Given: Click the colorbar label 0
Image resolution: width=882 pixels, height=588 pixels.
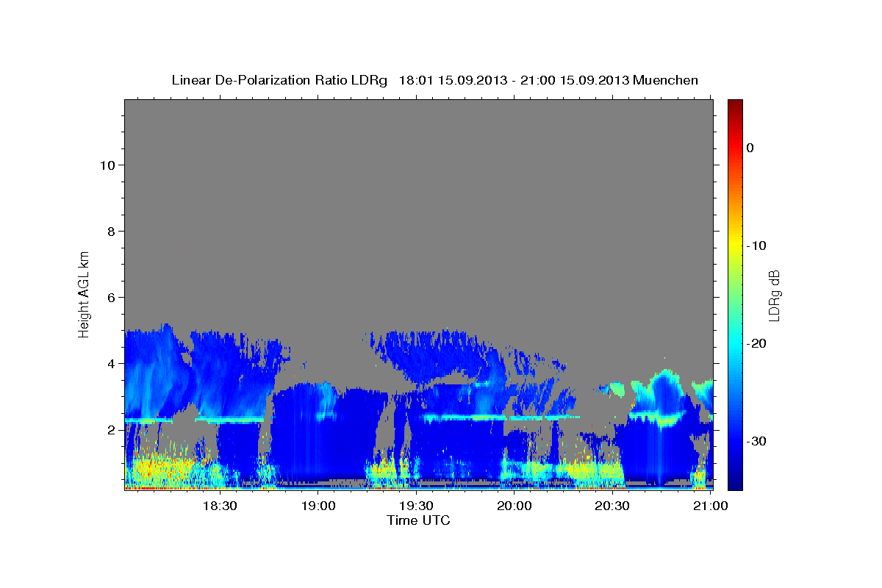Looking at the screenshot, I should [750, 148].
